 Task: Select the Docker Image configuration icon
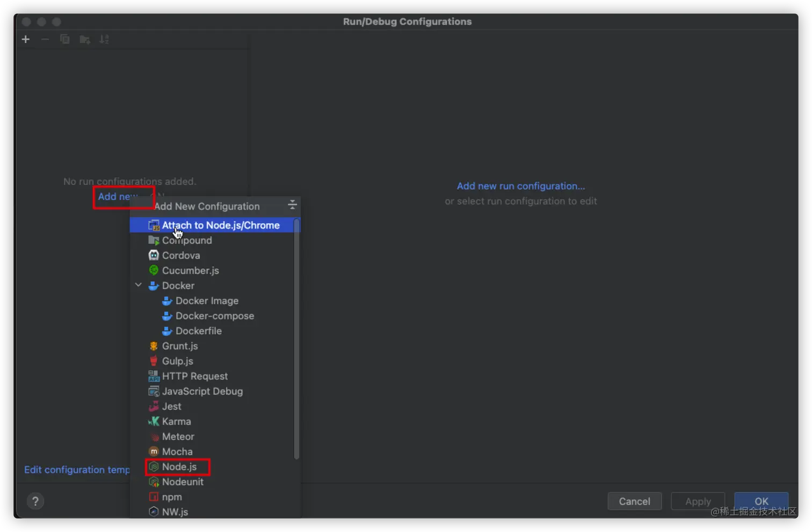click(x=166, y=300)
